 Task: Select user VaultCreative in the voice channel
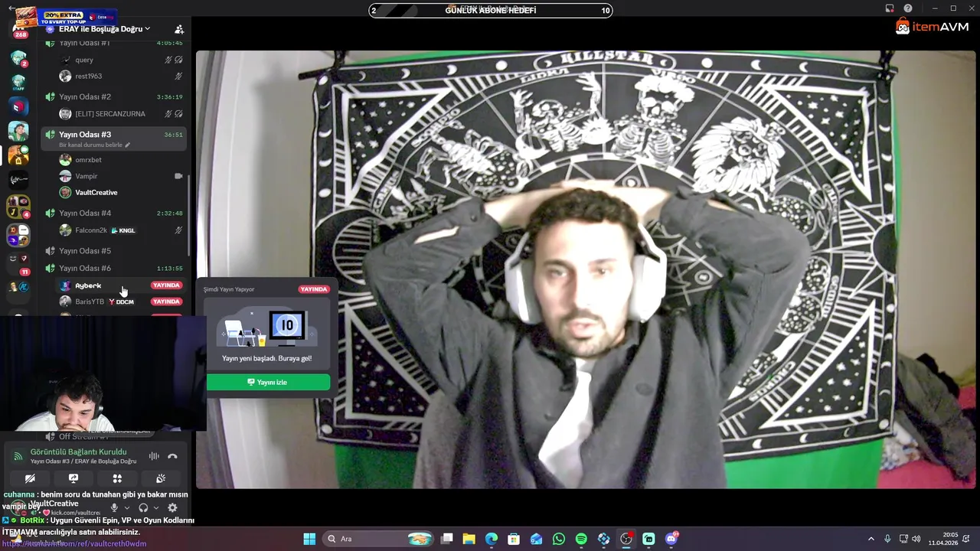coord(120,192)
